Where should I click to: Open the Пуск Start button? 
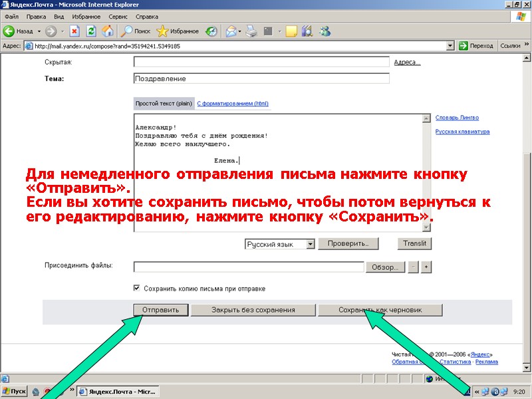coord(14,391)
